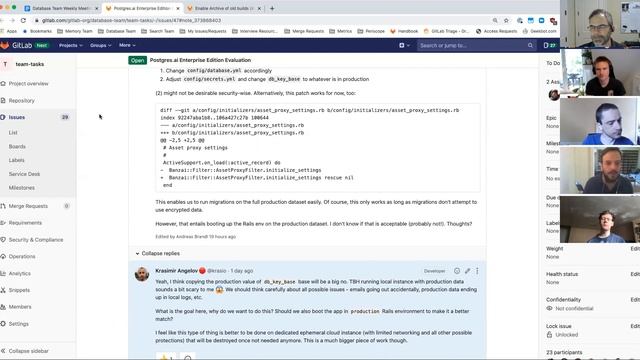The width and height of the screenshot is (640, 360).
Task: Select the Postgres.ai Enterprise Edition tab
Action: tap(142, 8)
